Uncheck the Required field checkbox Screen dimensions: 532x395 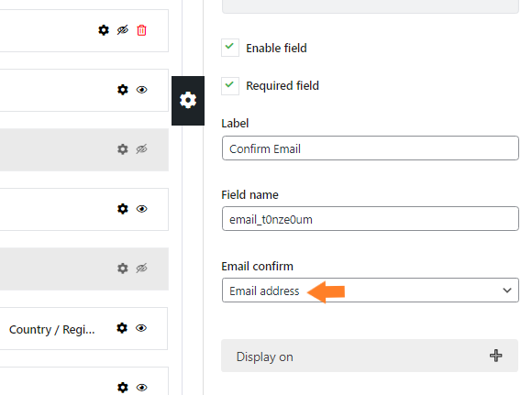pyautogui.click(x=230, y=86)
